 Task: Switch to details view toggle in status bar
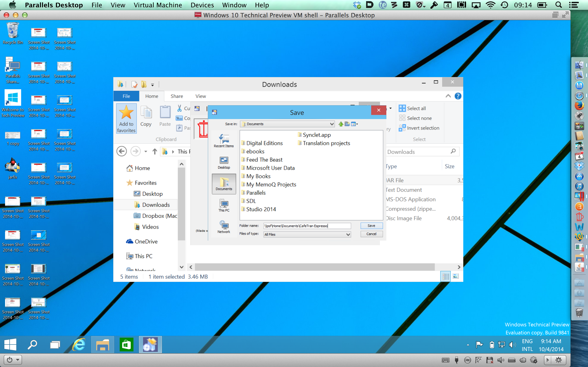tap(446, 276)
